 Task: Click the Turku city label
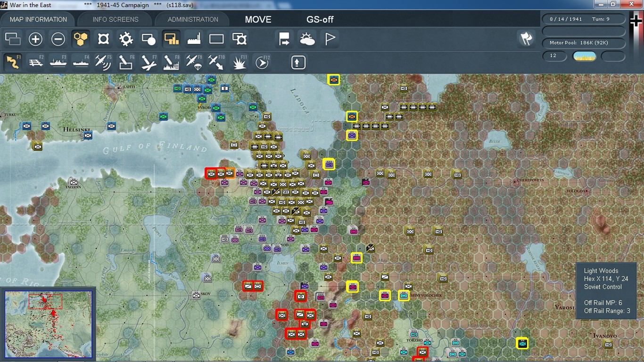(9, 115)
